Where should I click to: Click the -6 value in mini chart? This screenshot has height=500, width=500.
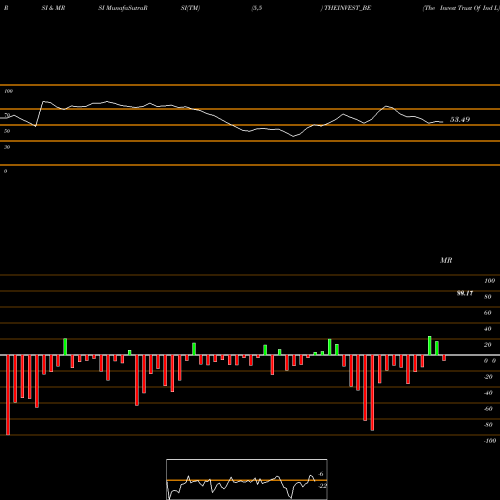[321, 474]
